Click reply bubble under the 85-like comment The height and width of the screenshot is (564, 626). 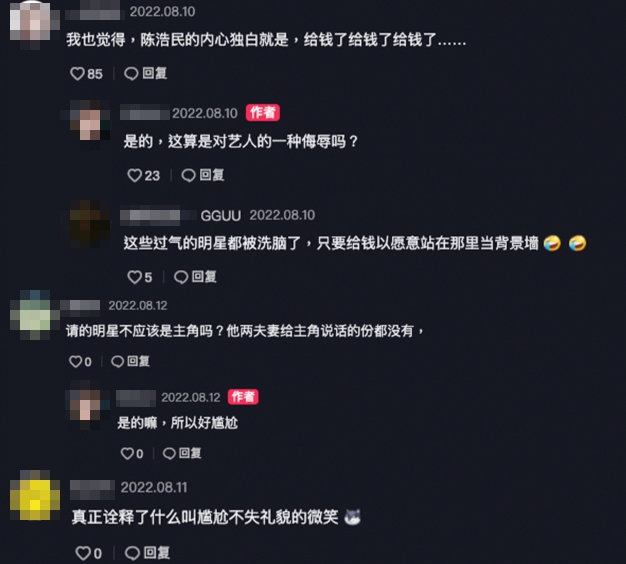(x=146, y=73)
